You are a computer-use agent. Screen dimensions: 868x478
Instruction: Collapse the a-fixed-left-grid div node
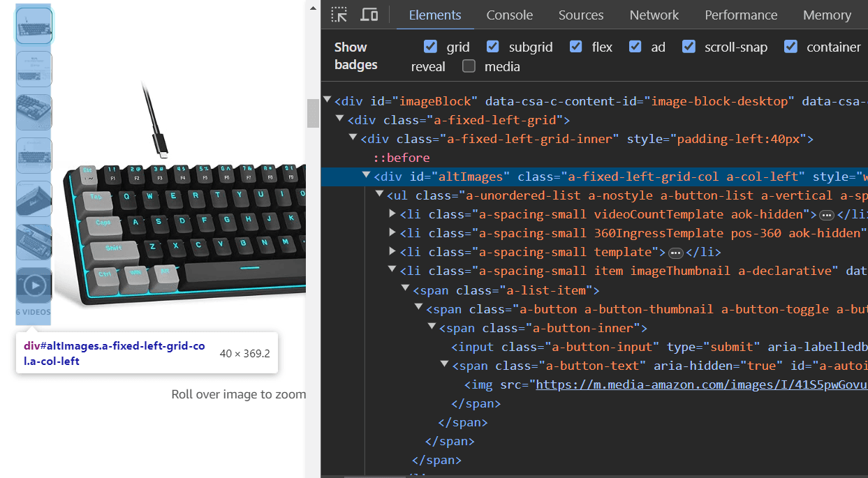pos(340,119)
